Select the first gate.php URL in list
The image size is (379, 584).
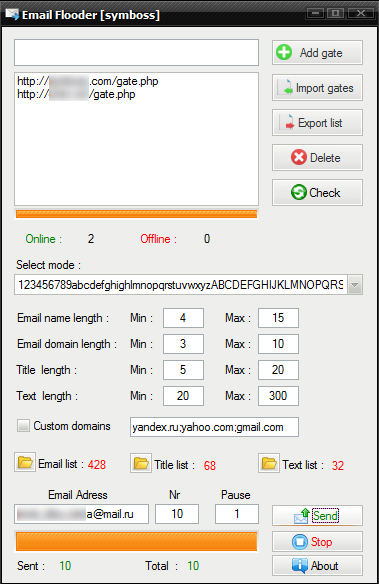coord(88,81)
